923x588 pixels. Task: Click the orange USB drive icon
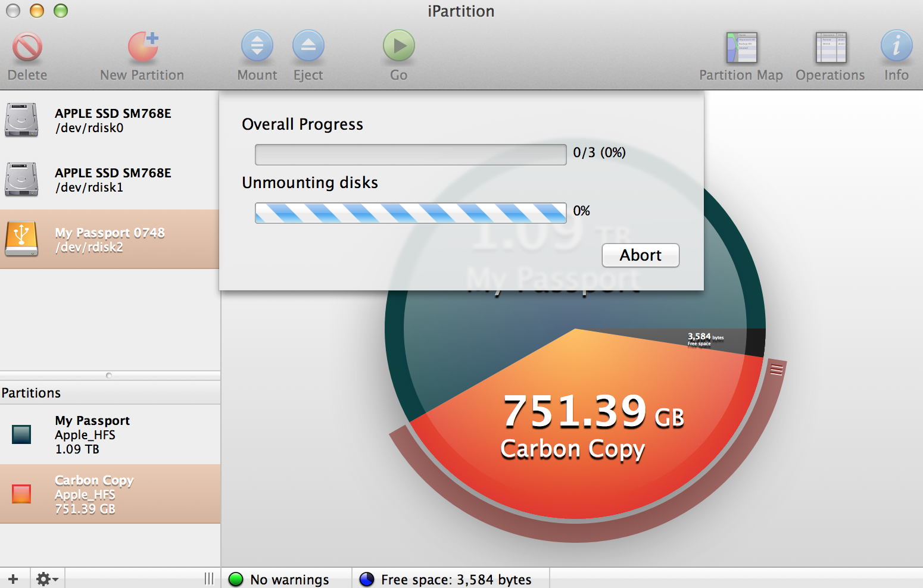pos(21,239)
